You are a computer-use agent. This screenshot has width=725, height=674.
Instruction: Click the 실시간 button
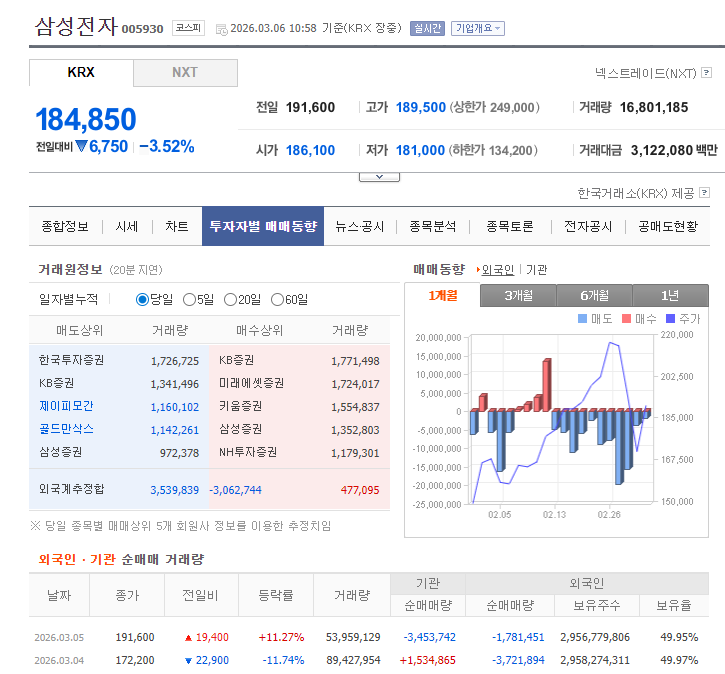point(427,28)
